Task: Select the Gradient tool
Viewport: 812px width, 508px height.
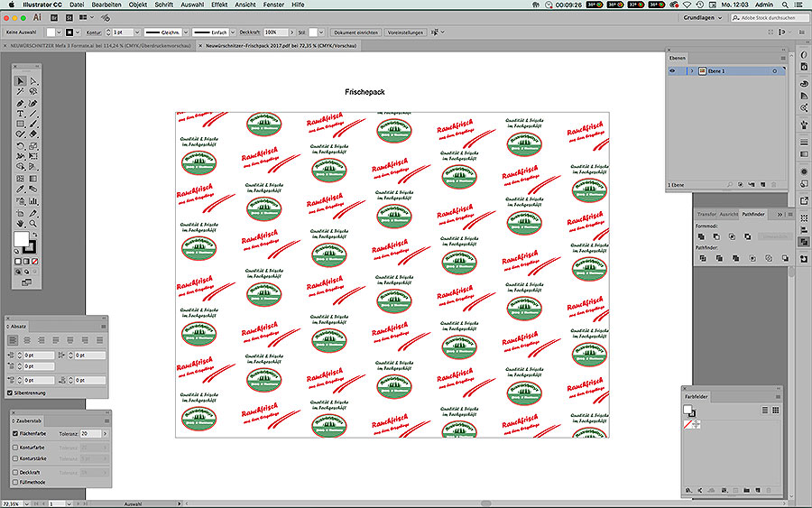Action: pyautogui.click(x=33, y=179)
